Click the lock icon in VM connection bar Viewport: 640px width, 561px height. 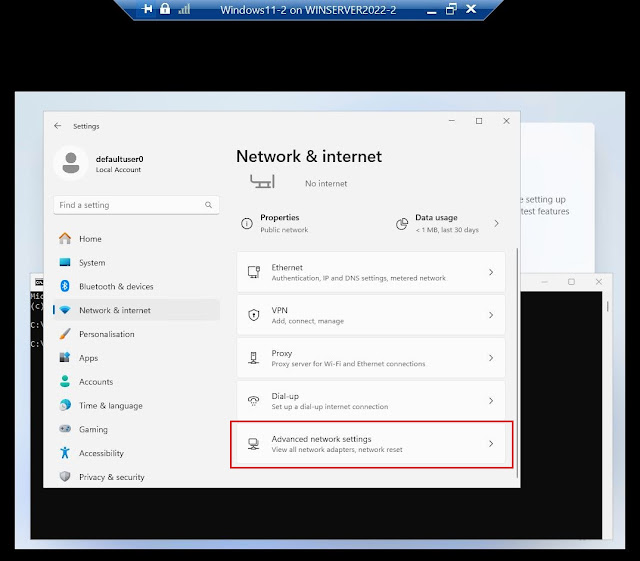(165, 9)
